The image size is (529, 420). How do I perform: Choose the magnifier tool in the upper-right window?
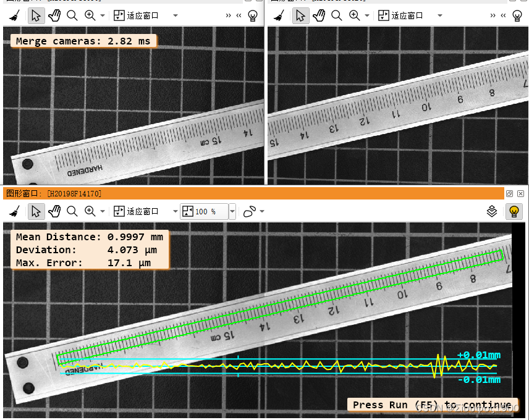(x=336, y=15)
